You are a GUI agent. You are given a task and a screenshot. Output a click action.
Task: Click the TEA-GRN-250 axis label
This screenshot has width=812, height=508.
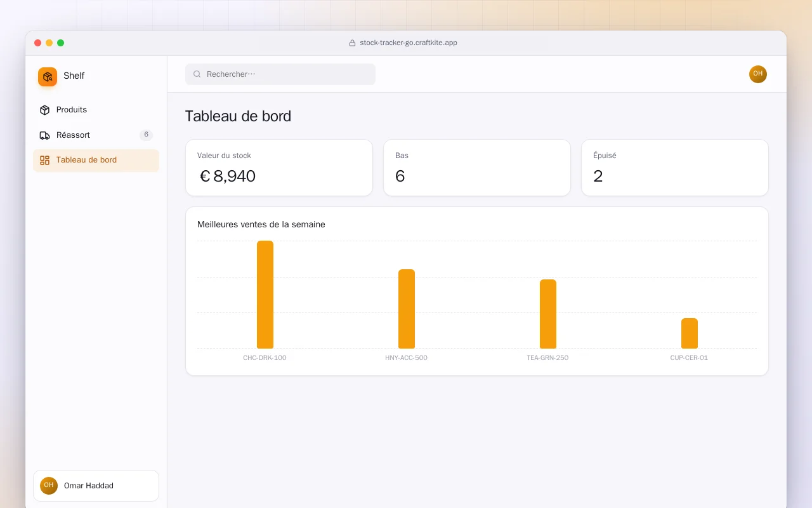coord(547,358)
